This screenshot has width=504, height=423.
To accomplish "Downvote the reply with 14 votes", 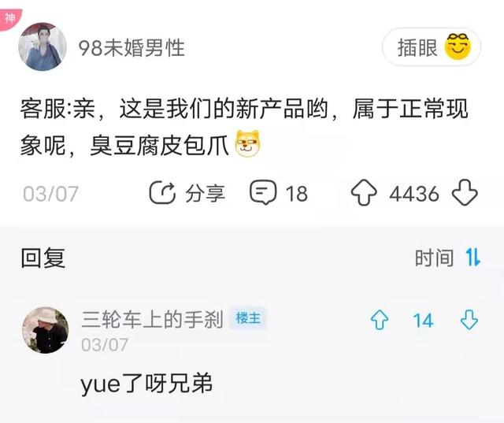I will click(469, 320).
